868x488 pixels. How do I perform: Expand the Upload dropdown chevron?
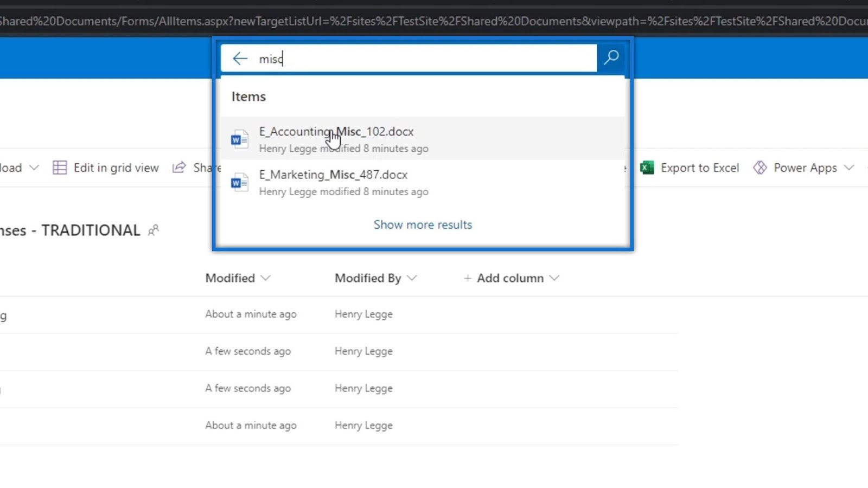point(34,168)
